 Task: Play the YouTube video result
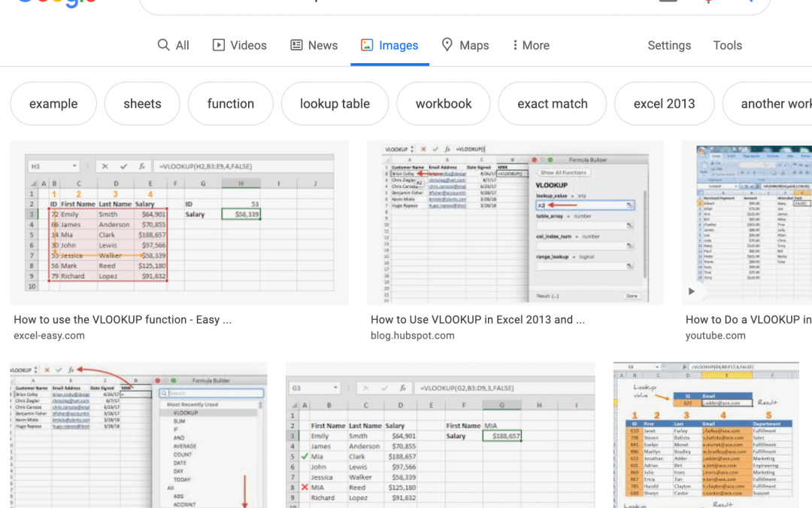[x=692, y=291]
